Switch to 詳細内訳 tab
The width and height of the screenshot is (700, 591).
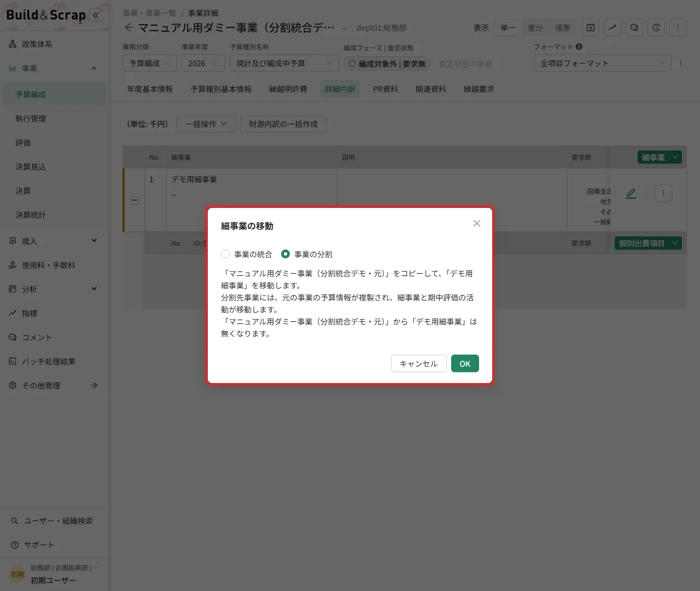340,89
